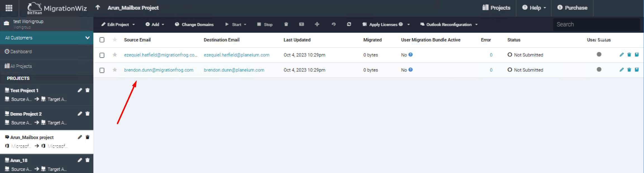This screenshot has width=644, height=173.
Task: Click info icon beside No for brendon row
Action: tap(410, 69)
